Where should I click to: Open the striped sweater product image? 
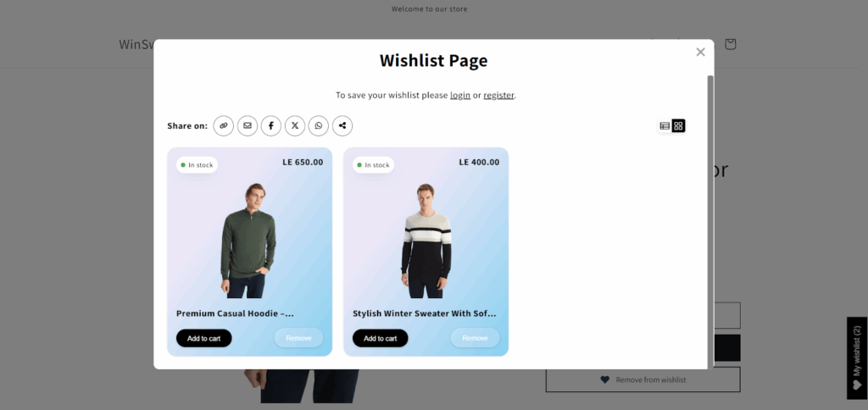(426, 240)
